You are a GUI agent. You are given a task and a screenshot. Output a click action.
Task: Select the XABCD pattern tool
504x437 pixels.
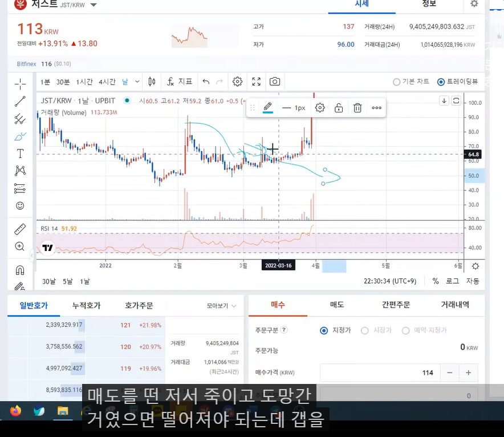[20, 171]
